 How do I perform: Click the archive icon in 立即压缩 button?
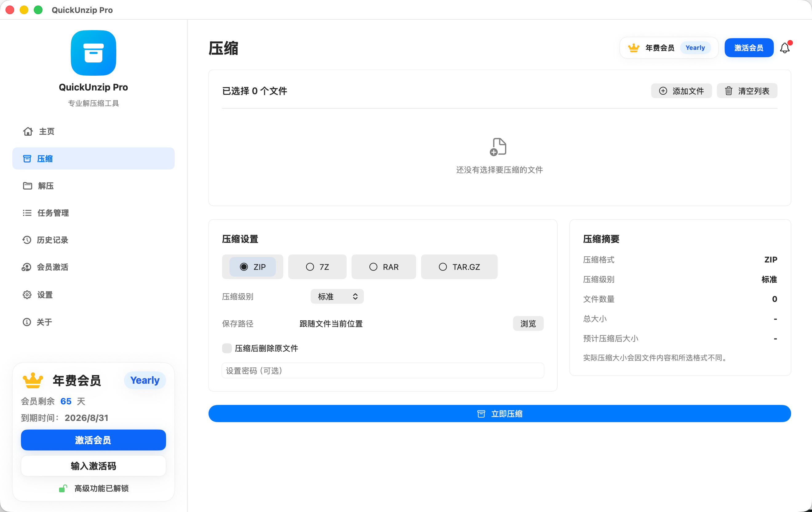point(481,414)
